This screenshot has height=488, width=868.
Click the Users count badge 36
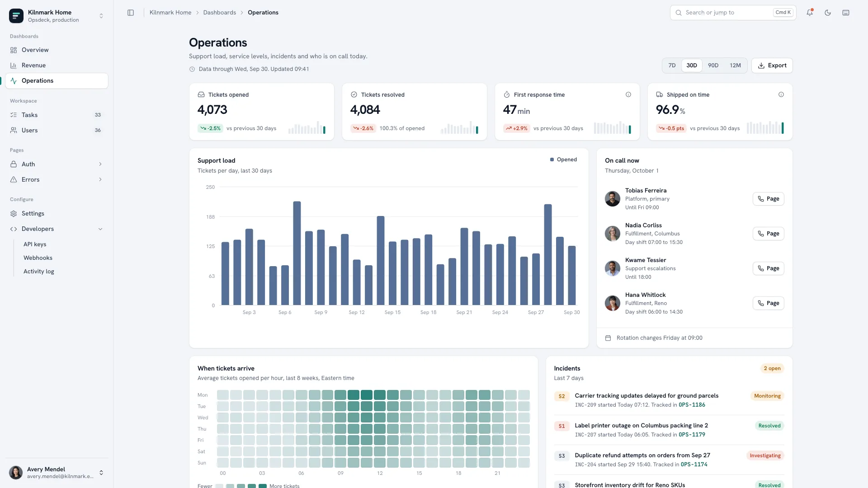[98, 131]
